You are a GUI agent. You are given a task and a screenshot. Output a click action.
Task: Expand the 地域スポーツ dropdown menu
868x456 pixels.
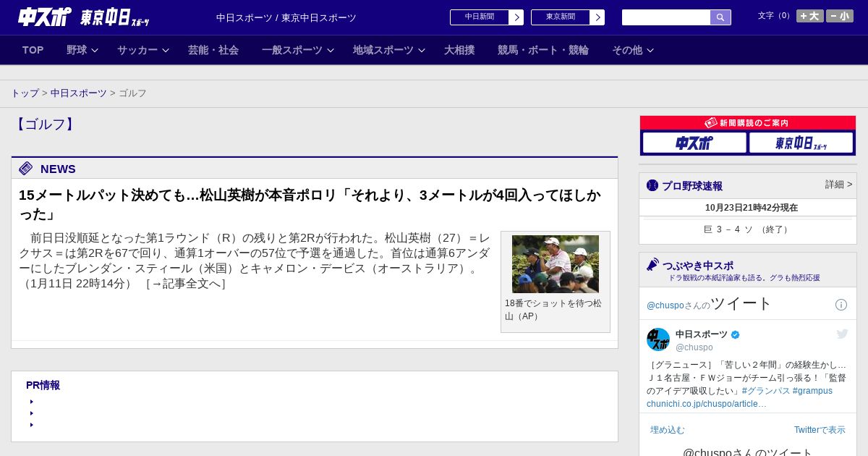(389, 50)
